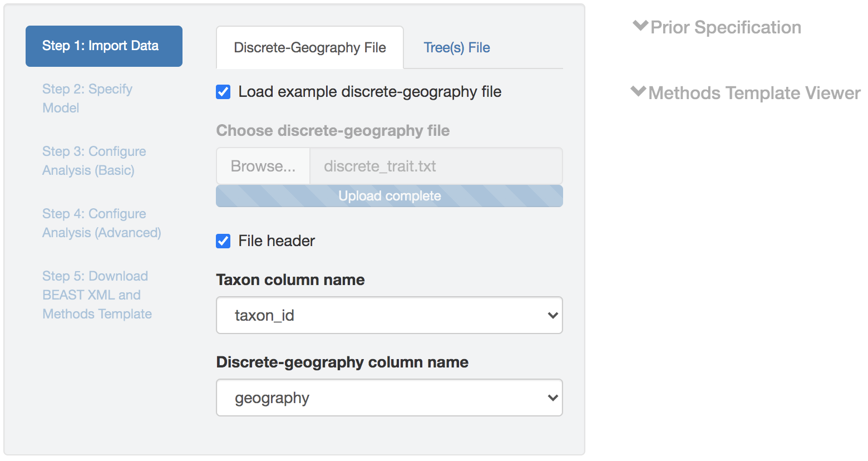Toggle the File header checkbox
The width and height of the screenshot is (868, 461).
[x=223, y=241]
